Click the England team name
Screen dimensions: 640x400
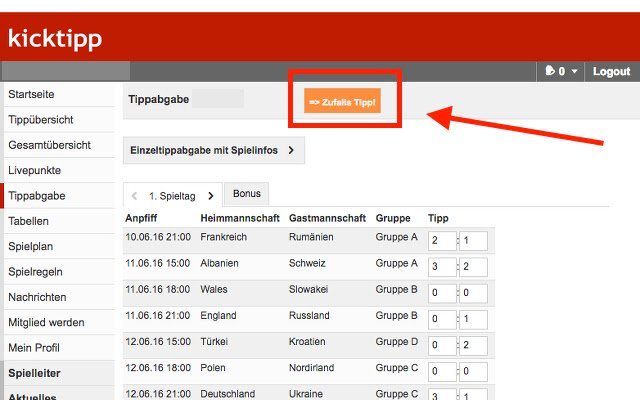point(218,316)
